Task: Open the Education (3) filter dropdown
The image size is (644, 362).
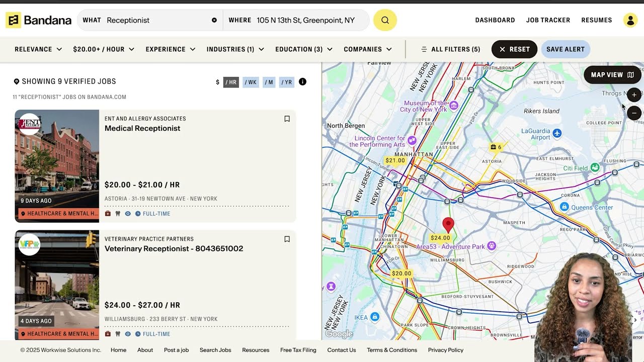Action: coord(304,49)
